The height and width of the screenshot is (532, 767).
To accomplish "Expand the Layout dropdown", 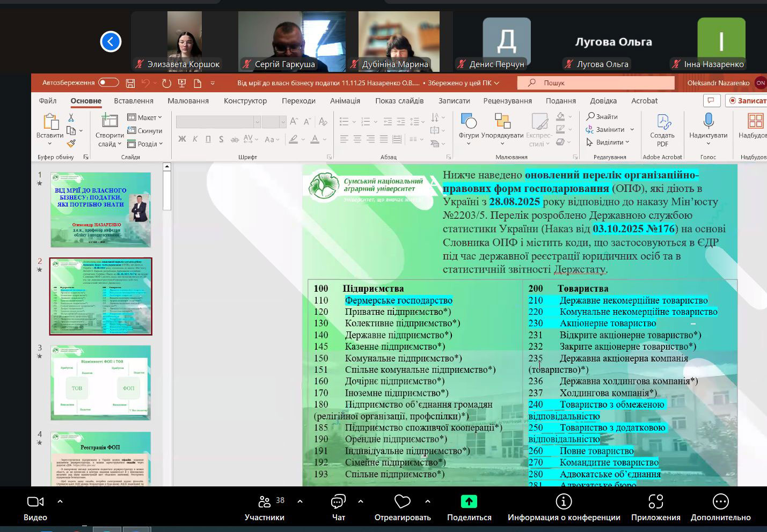I will pyautogui.click(x=144, y=117).
